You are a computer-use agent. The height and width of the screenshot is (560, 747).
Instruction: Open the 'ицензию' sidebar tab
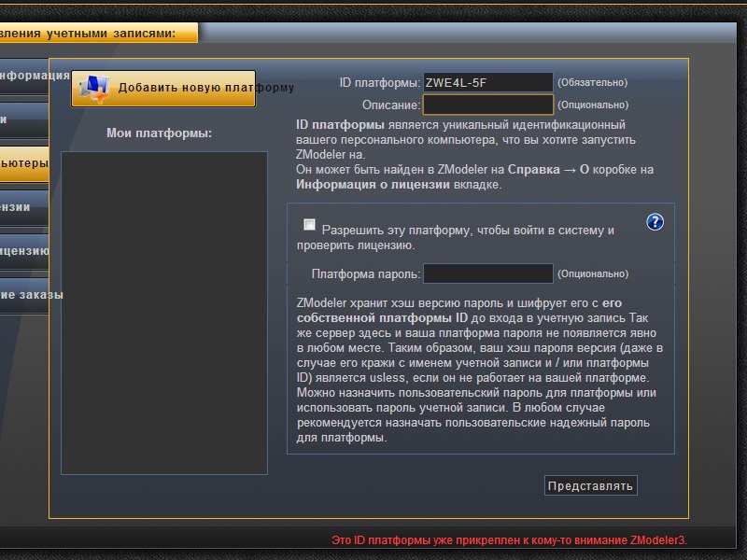24,251
